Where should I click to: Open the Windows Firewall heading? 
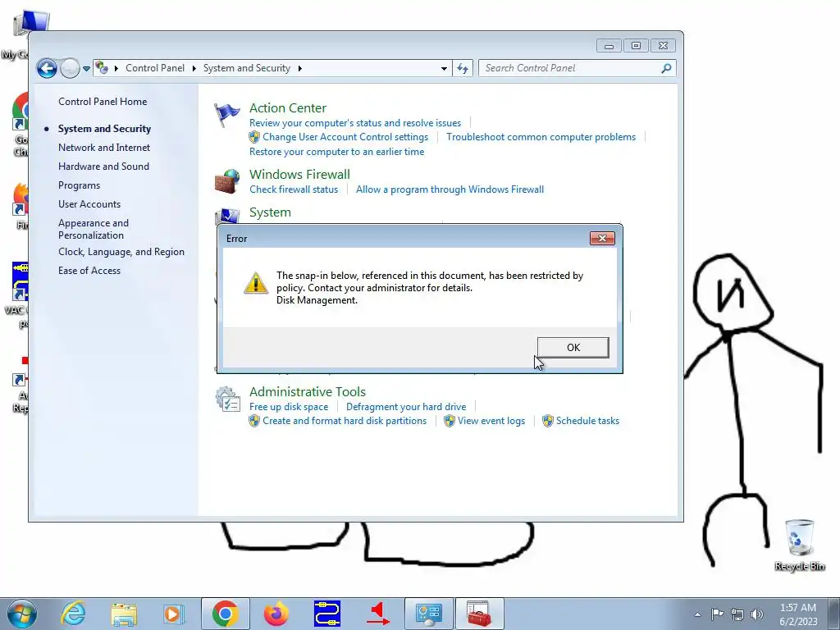299,174
